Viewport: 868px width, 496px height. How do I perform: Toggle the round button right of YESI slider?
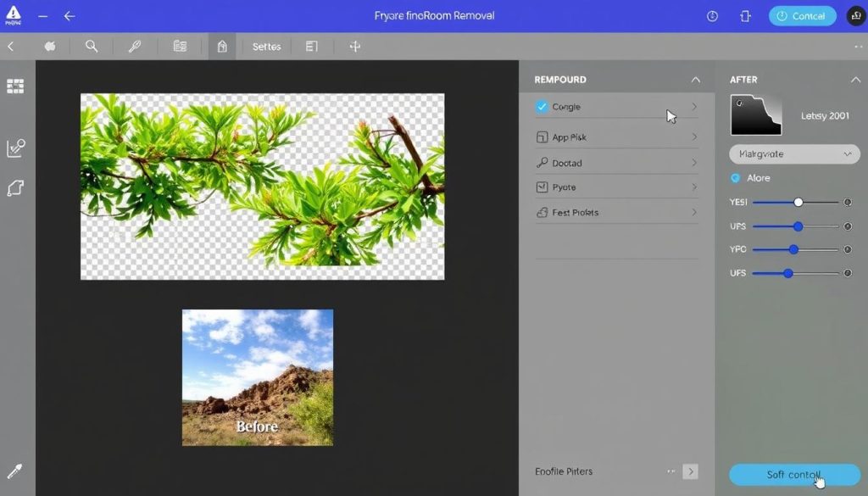point(847,203)
